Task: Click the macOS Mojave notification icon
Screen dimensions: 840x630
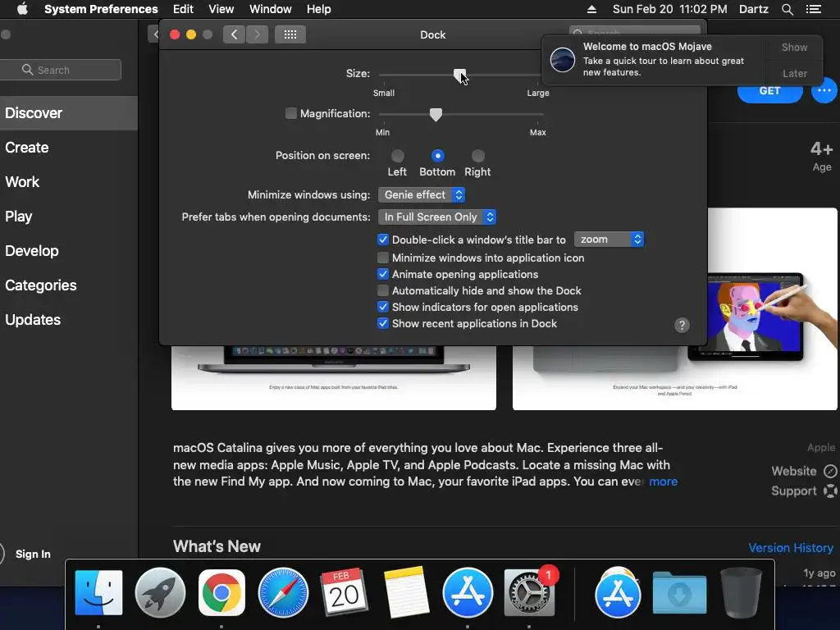Action: (x=563, y=59)
